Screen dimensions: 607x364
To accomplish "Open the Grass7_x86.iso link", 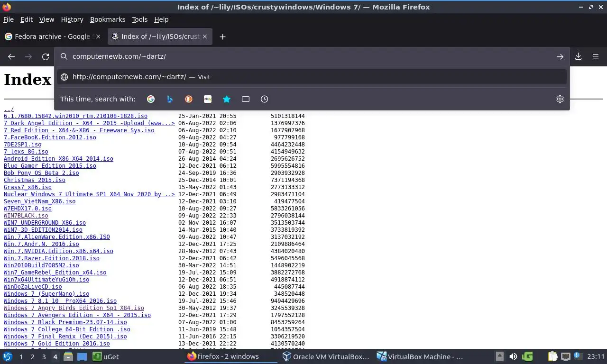I will 28,187.
